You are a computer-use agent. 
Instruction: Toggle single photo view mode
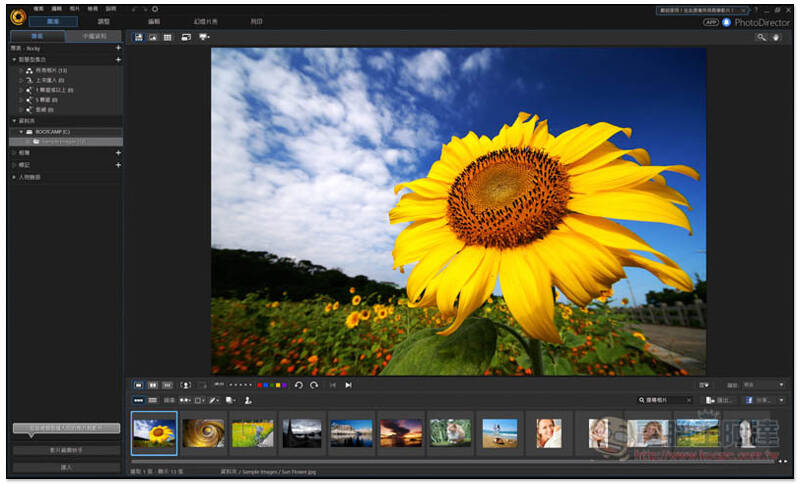pos(138,385)
